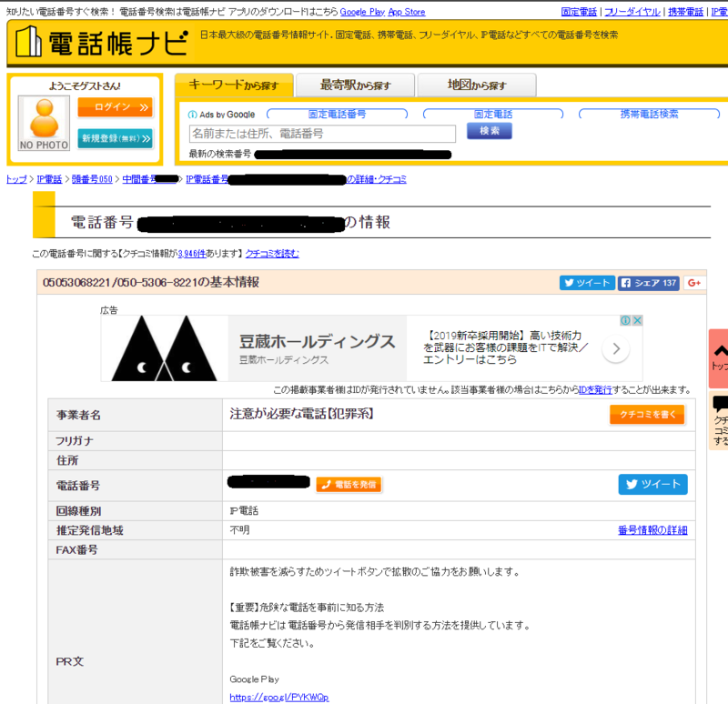Click the 電話帳ナビ site logo
Viewport: 728px width, 704px height.
tap(101, 43)
